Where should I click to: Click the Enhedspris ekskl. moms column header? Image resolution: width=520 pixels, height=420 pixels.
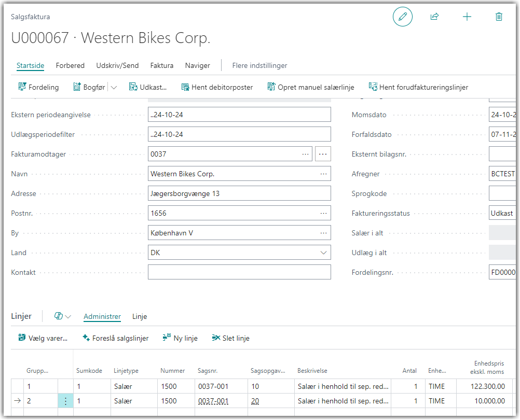[x=487, y=368]
